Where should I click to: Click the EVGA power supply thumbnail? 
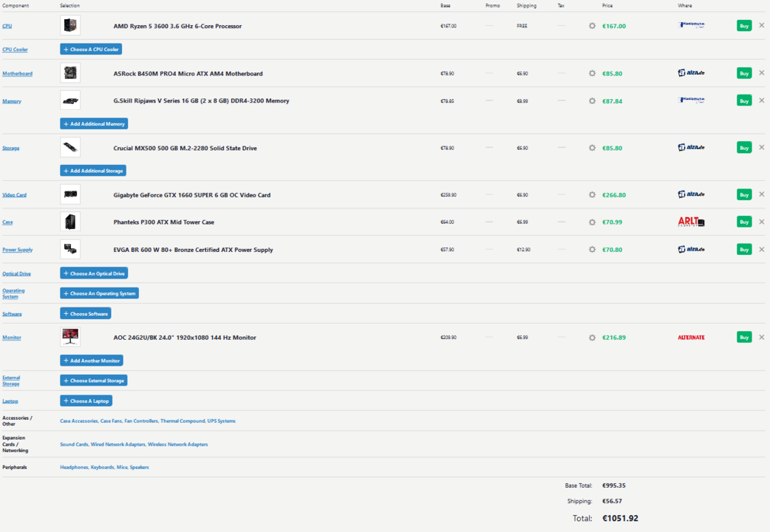point(70,249)
